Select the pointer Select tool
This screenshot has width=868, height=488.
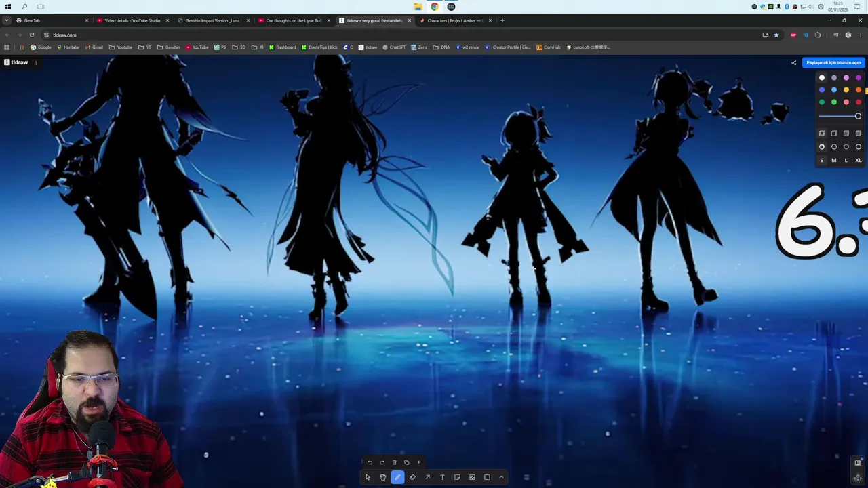[368, 477]
